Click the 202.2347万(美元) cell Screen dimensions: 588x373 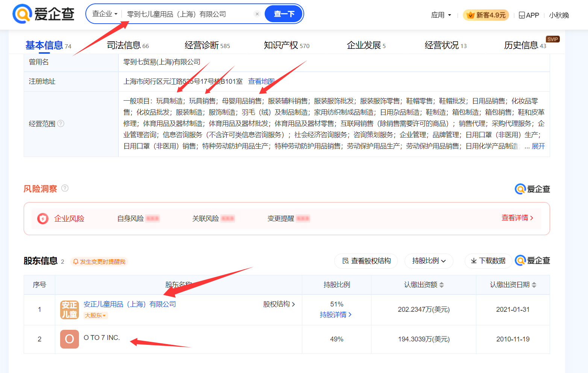point(424,310)
